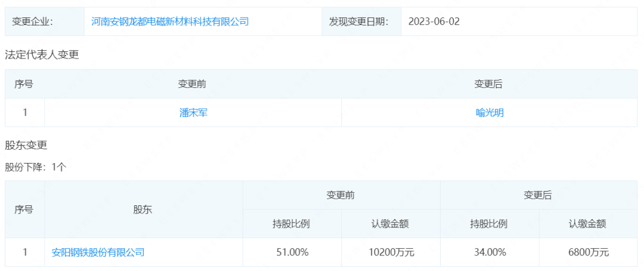Open 安阳钢铁股份有限公司 shareholder link
The height and width of the screenshot is (271, 644).
pos(98,252)
